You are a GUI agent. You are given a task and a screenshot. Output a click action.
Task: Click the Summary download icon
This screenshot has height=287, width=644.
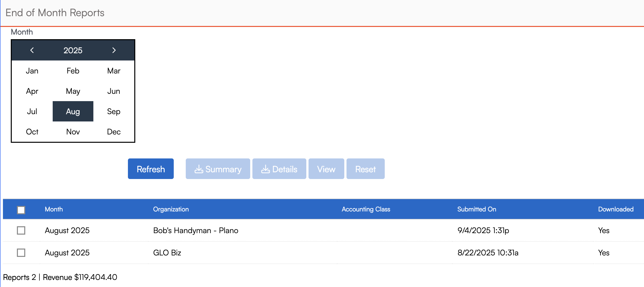coord(198,169)
